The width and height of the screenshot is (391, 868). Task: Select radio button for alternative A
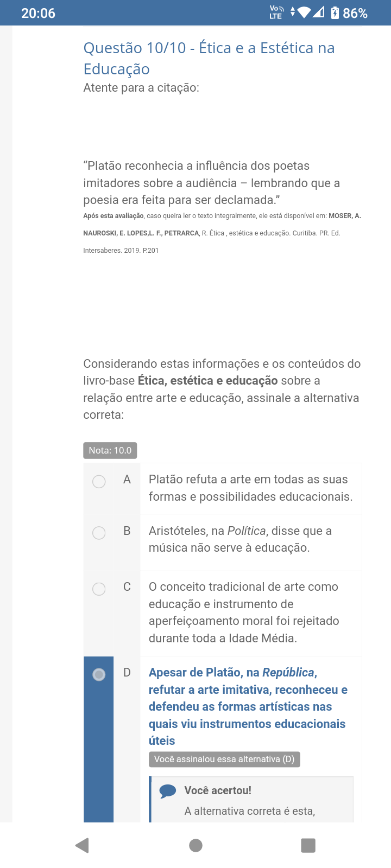99,481
